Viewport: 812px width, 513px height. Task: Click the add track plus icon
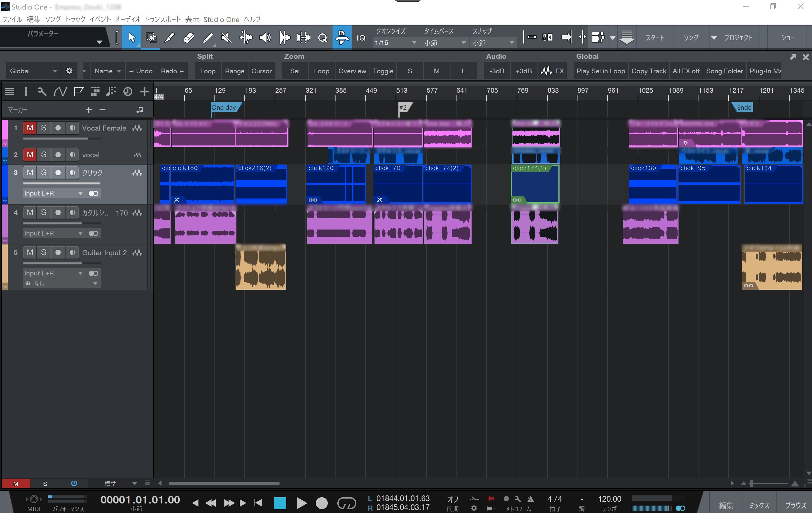[x=144, y=92]
